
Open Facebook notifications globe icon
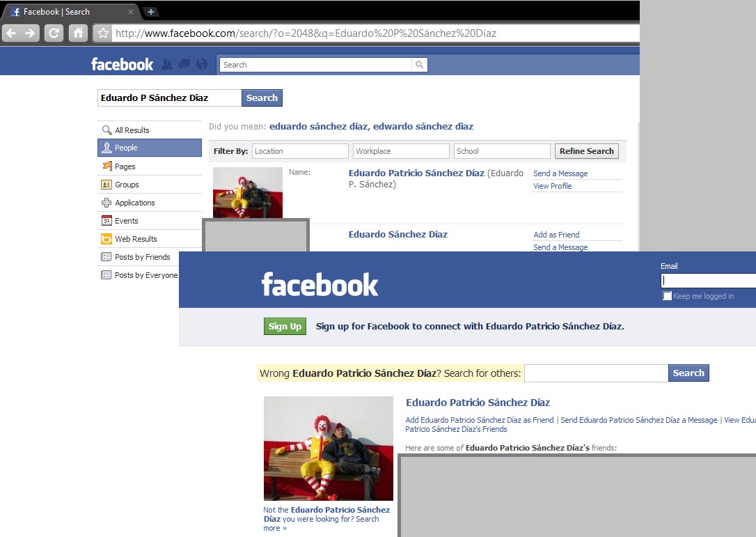(x=202, y=65)
